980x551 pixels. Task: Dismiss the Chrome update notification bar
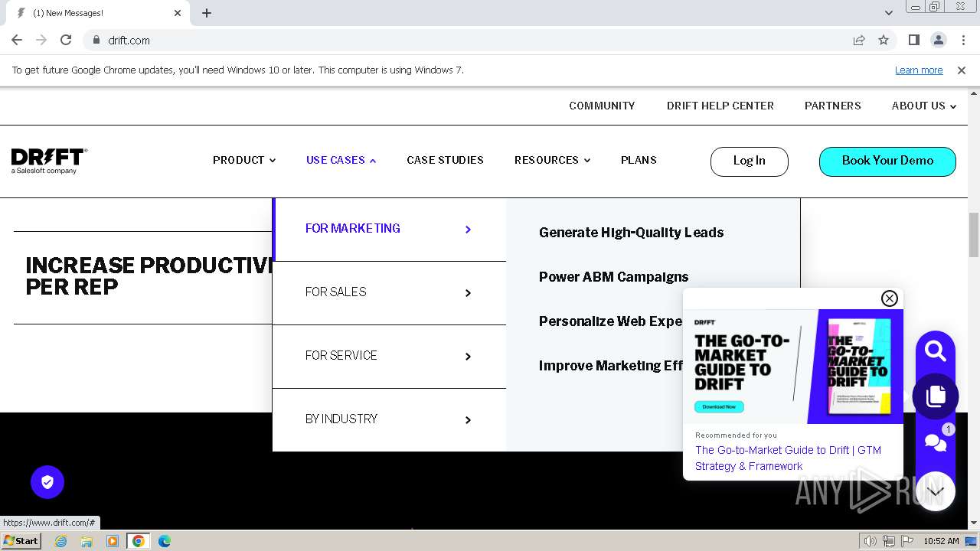point(962,70)
